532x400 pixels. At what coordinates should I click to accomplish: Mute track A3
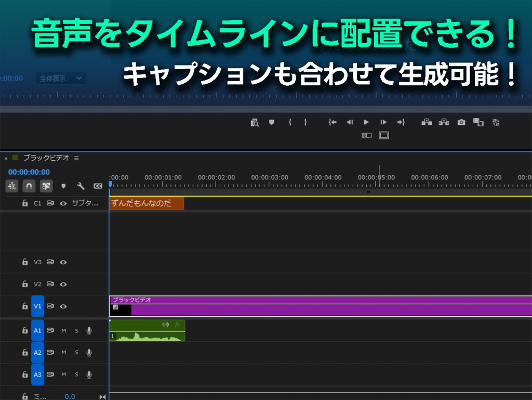63,375
